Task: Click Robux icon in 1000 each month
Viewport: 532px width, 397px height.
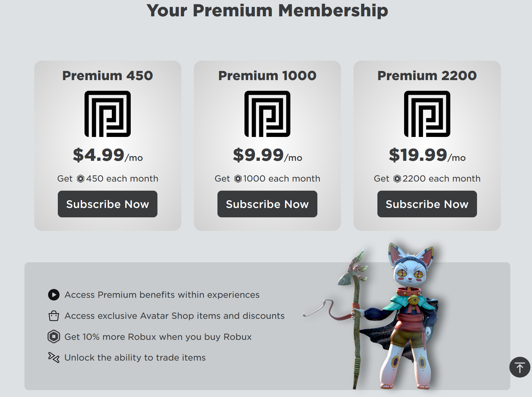Action: [238, 179]
